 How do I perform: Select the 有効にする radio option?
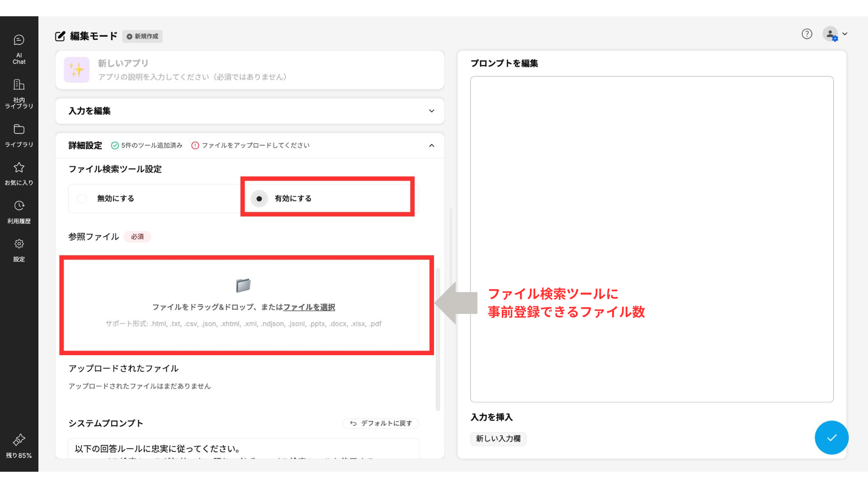click(259, 199)
